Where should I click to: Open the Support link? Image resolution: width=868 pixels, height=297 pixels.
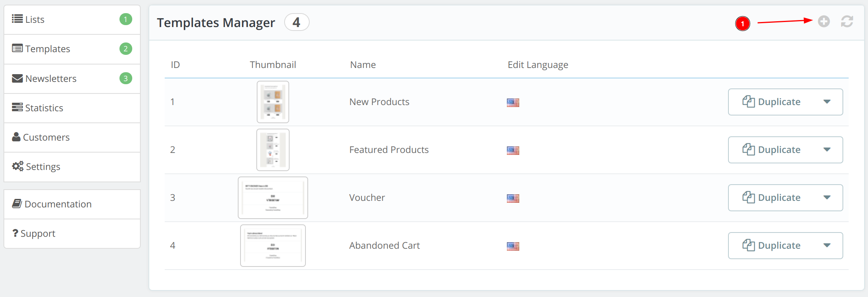38,234
